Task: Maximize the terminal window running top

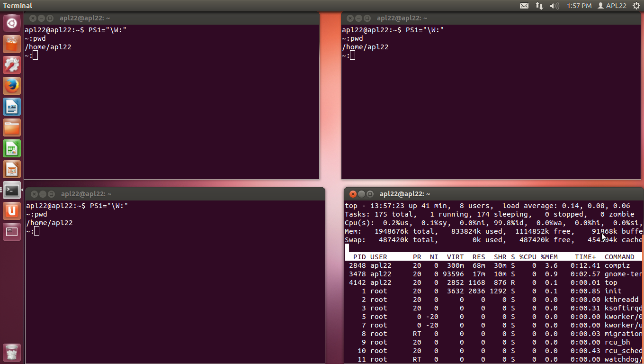Action: [370, 194]
